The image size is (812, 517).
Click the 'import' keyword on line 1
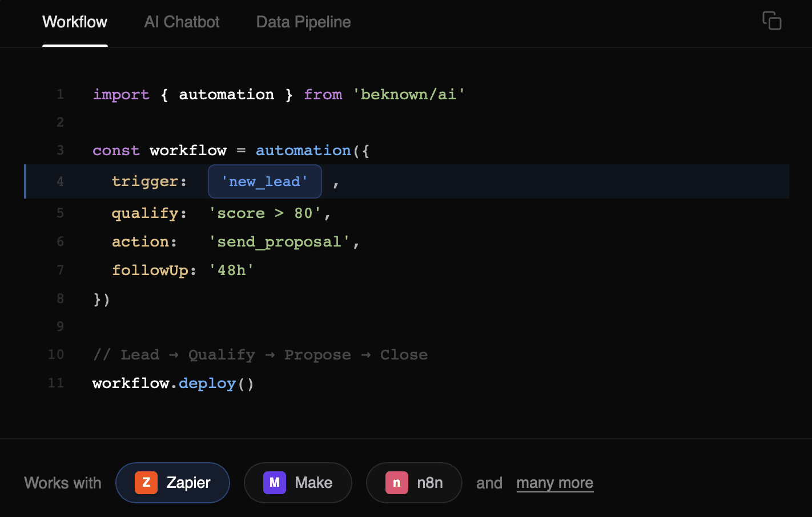(x=121, y=95)
